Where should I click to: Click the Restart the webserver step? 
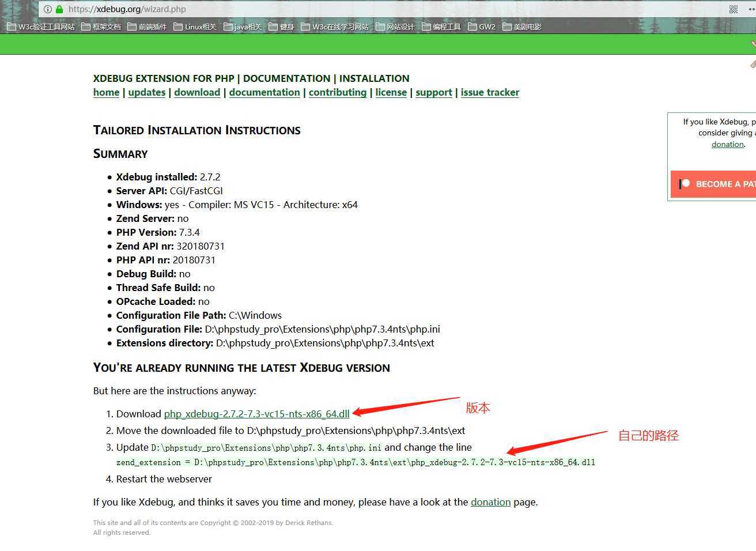tap(164, 479)
